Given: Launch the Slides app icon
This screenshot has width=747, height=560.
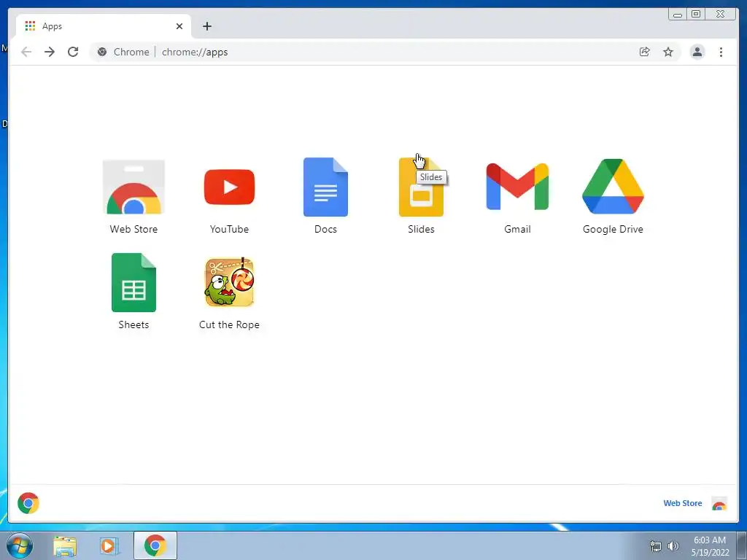Looking at the screenshot, I should tap(421, 187).
